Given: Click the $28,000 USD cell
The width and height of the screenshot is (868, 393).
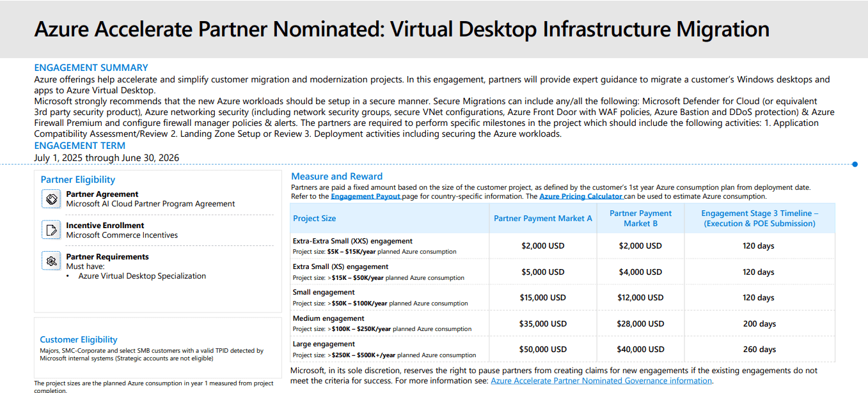Looking at the screenshot, I should click(x=640, y=324).
